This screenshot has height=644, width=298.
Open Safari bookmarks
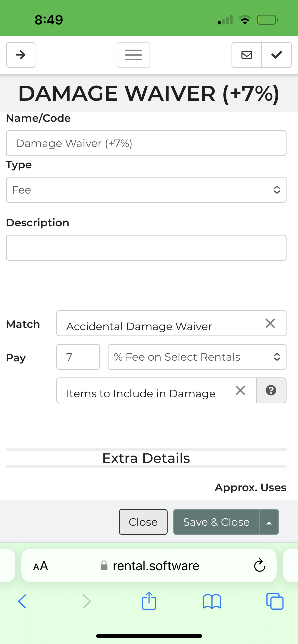click(x=212, y=601)
